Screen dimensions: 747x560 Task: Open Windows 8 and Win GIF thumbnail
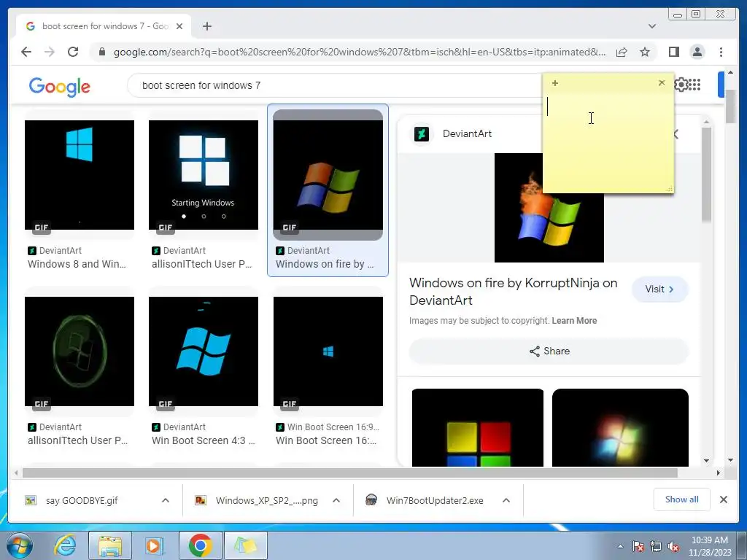(80, 175)
